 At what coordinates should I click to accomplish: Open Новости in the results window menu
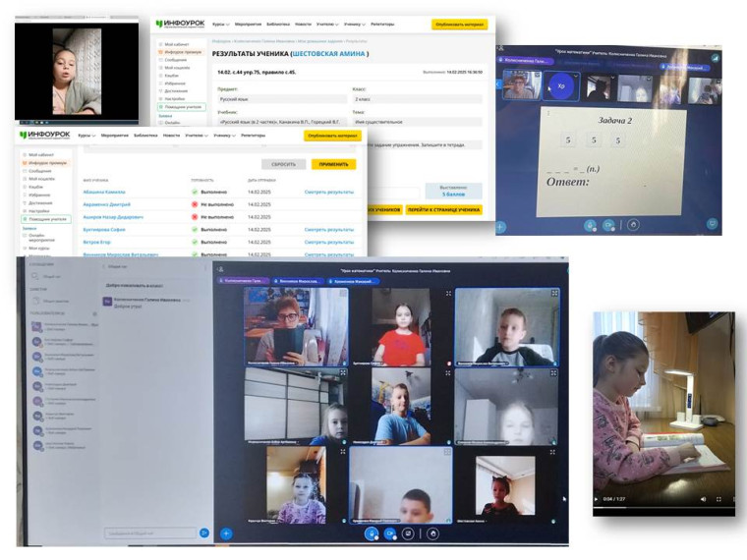pyautogui.click(x=303, y=24)
